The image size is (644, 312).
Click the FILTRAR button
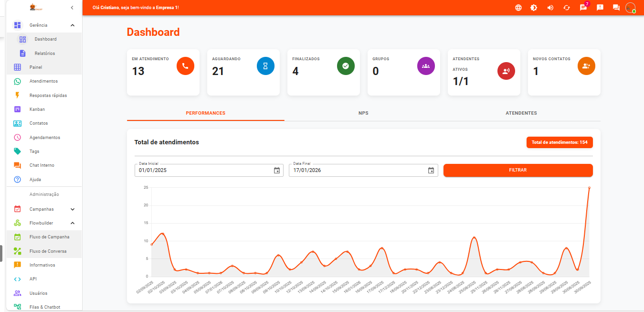click(x=518, y=170)
